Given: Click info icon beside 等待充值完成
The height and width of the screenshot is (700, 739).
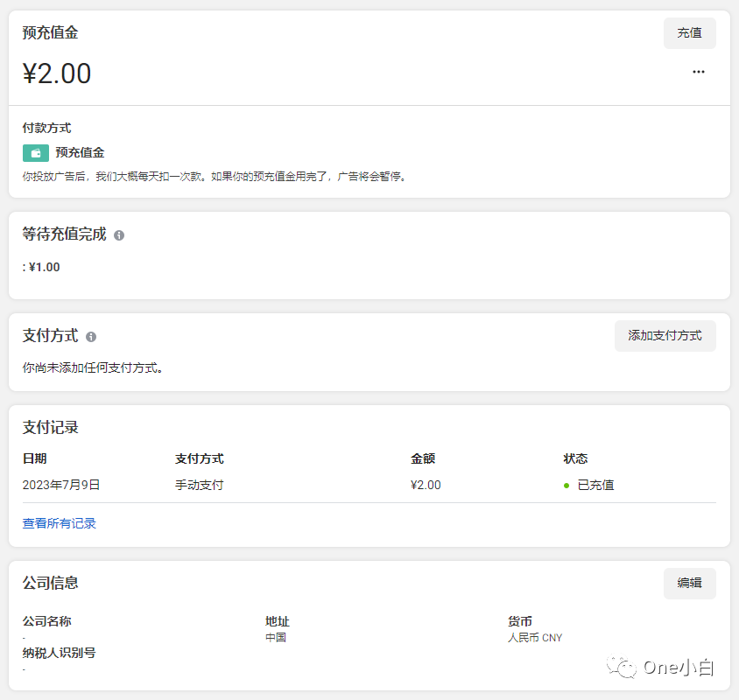Looking at the screenshot, I should click(119, 234).
